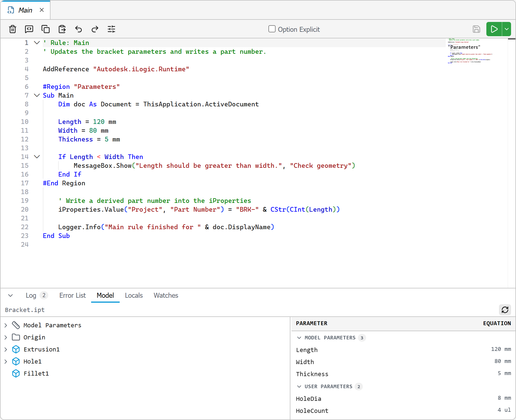Save the rule with the disk icon
Viewport: 516px width, 420px height.
point(476,29)
